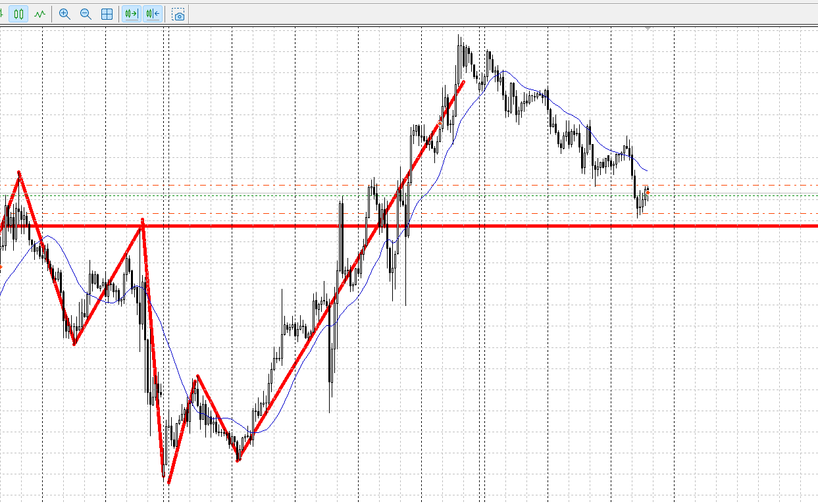Switch to the candlestick chart view
Image resolution: width=818 pixels, height=504 pixels.
click(x=18, y=14)
